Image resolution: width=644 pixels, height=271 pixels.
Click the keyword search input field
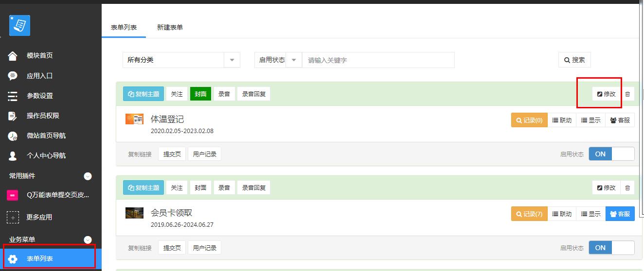[378, 60]
